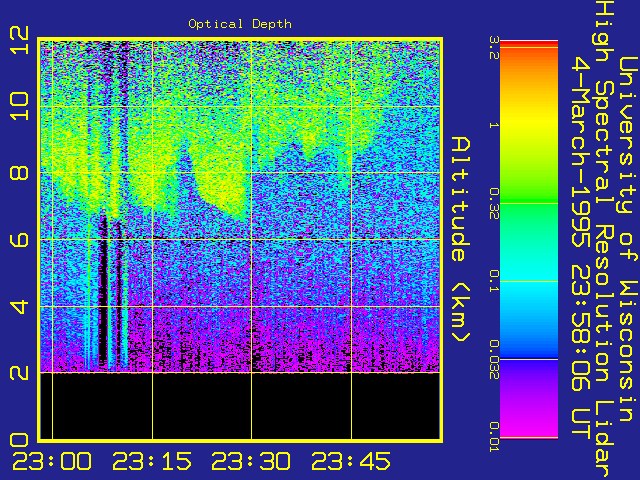This screenshot has height=480, width=640.
Task: Pick the yellow band of the colorbar
Action: coord(529,122)
